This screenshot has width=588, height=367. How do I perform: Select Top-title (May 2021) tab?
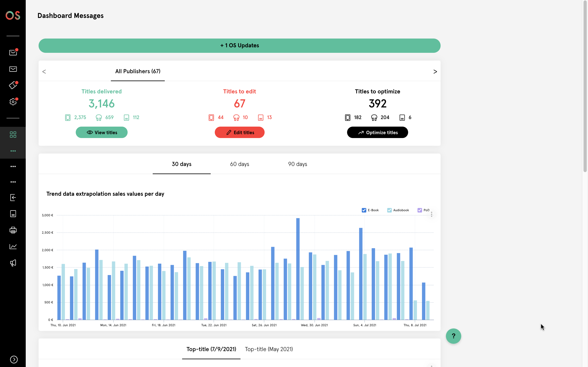(269, 349)
